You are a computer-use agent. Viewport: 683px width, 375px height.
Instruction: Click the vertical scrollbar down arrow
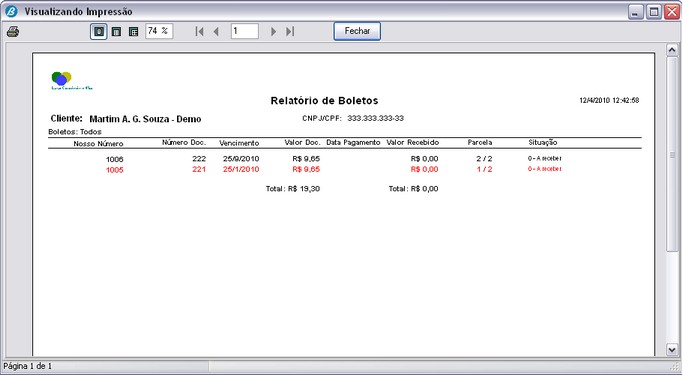pos(672,349)
